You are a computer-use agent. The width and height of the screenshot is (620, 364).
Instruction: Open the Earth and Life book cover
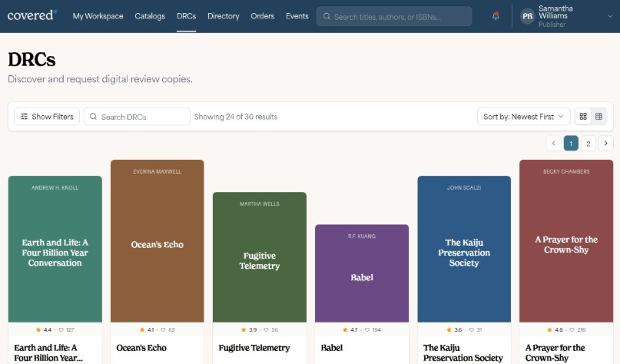(x=55, y=249)
